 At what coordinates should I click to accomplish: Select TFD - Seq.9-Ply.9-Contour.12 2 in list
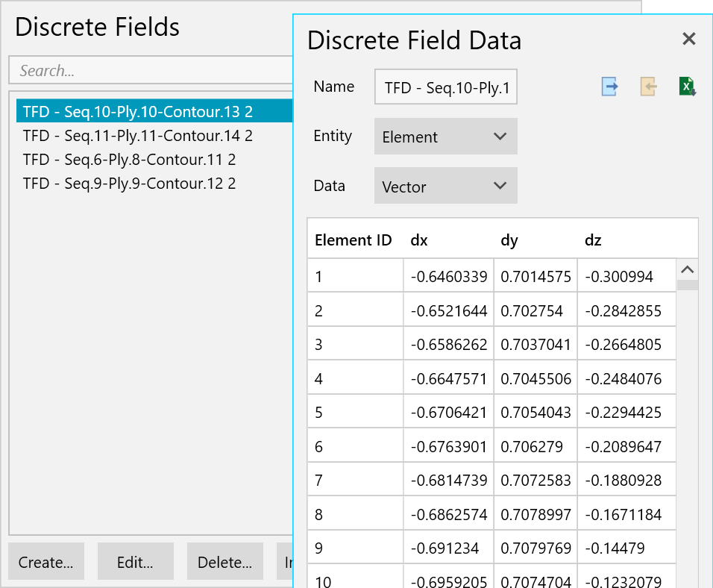154,184
